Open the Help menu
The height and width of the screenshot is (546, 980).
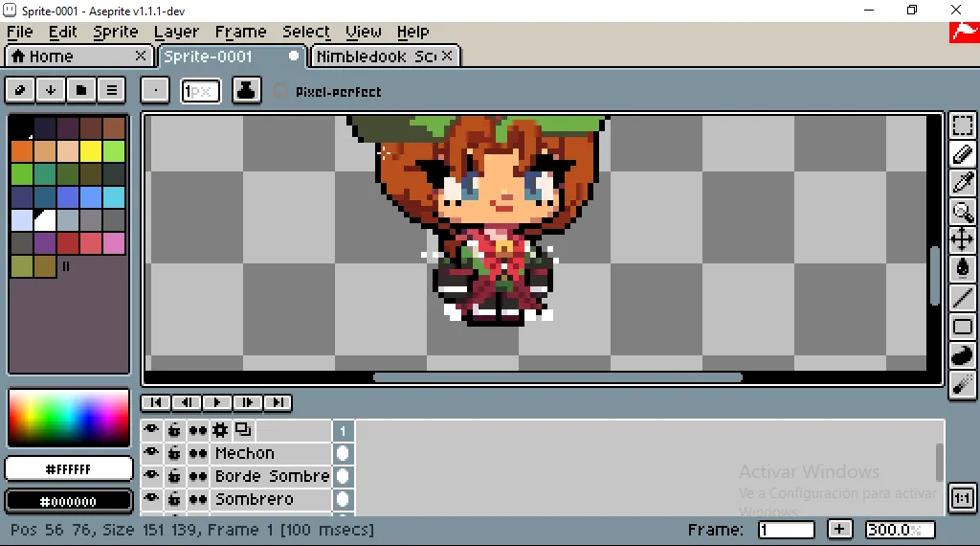pyautogui.click(x=413, y=32)
